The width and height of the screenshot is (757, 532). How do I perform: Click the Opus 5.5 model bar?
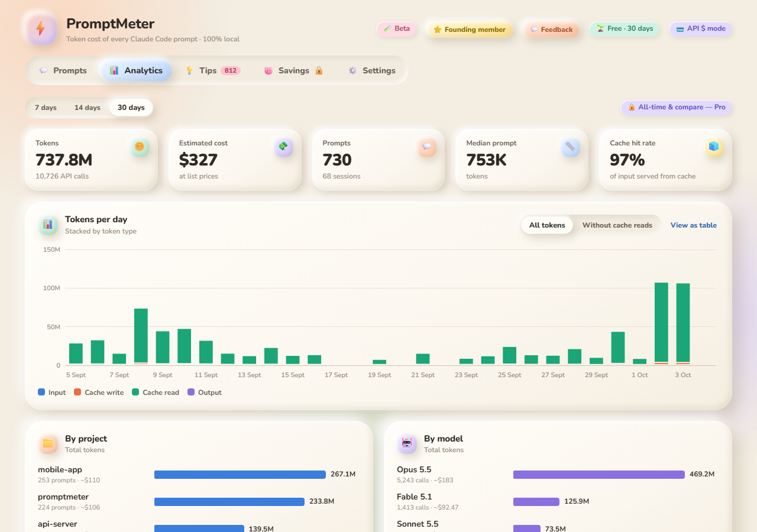599,474
